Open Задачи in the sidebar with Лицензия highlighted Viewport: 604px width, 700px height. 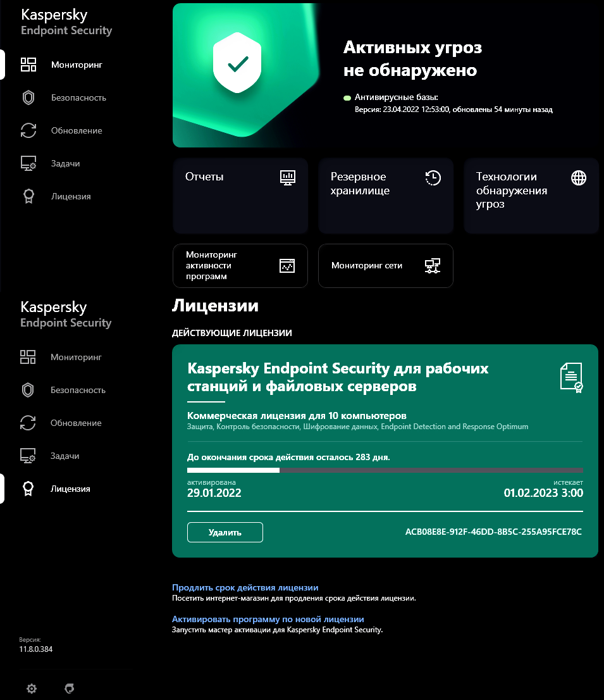click(65, 456)
